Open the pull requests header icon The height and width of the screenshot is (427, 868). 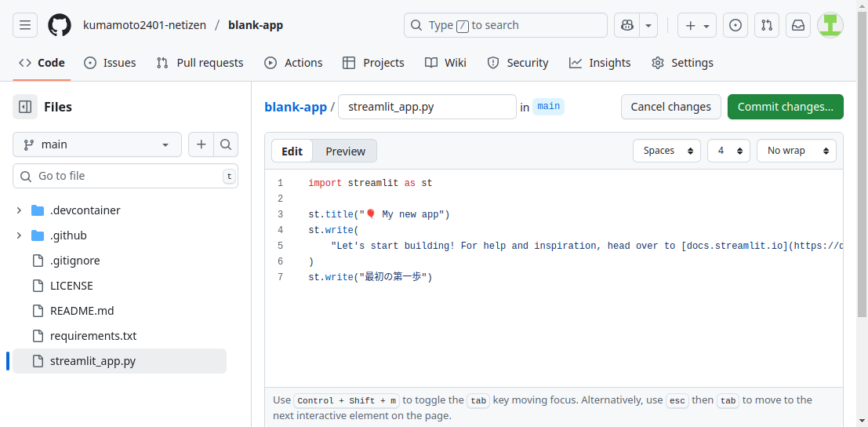click(x=767, y=25)
